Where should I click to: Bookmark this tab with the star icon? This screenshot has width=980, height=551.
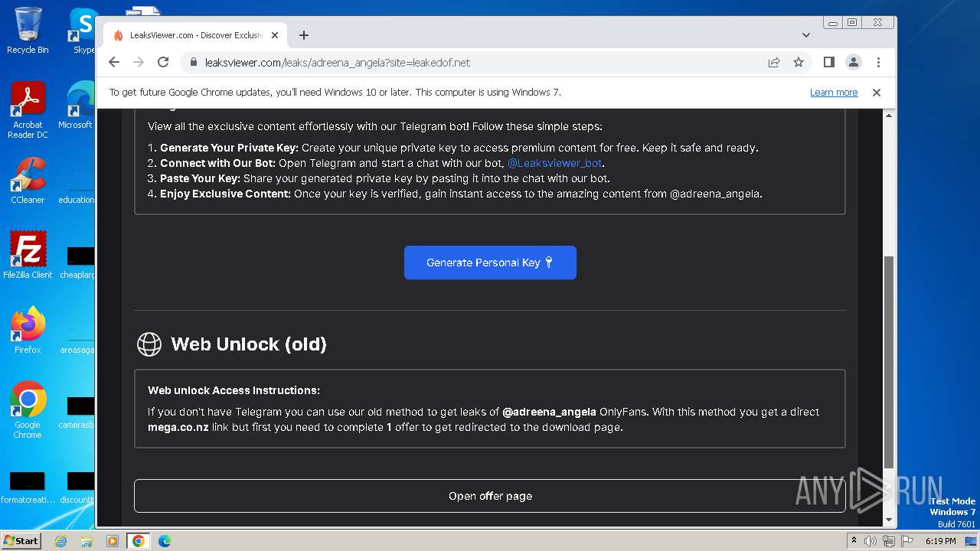pyautogui.click(x=799, y=62)
